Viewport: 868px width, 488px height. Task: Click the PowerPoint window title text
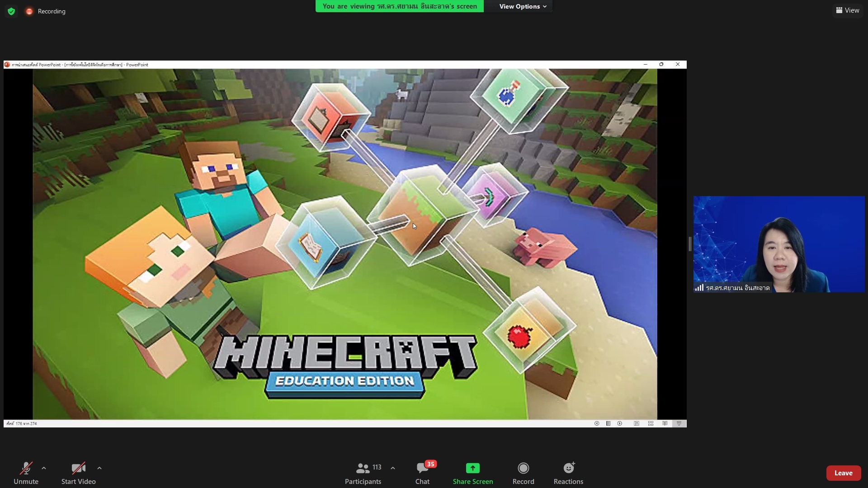80,65
